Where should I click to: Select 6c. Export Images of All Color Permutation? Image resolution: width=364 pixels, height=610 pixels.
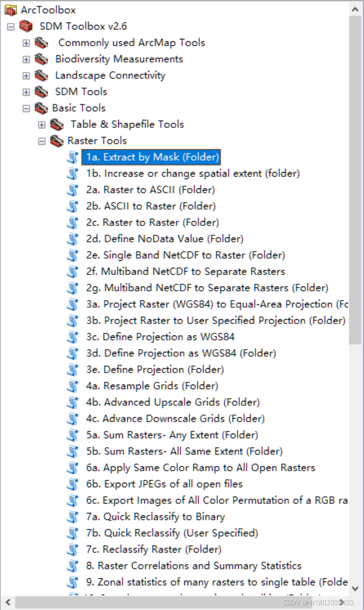(x=217, y=501)
